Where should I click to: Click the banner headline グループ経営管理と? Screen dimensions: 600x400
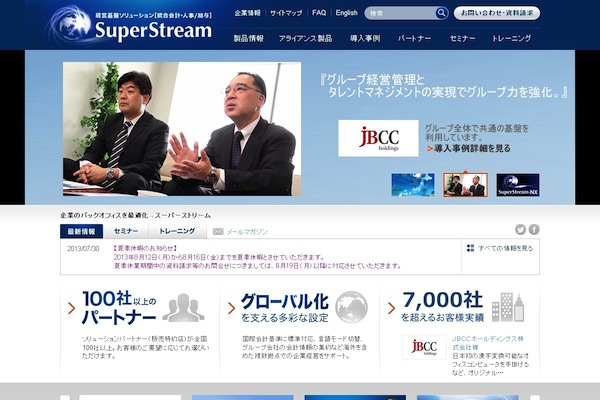coord(372,80)
